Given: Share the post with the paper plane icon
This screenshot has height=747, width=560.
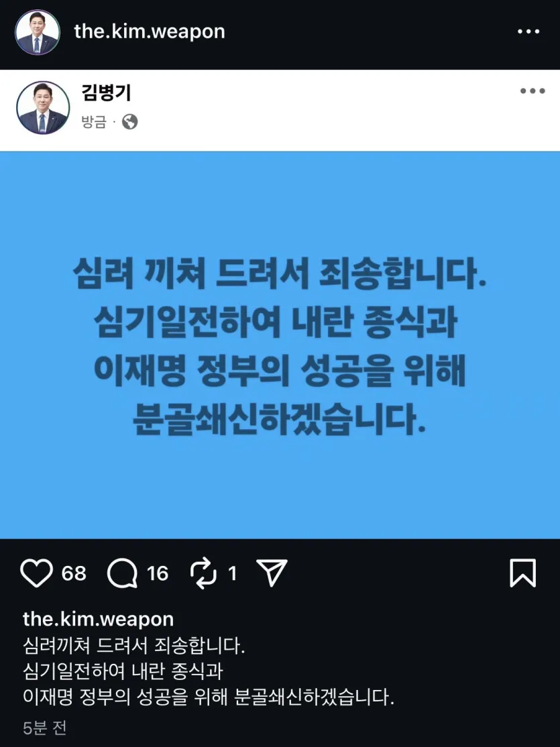Looking at the screenshot, I should click(x=272, y=573).
